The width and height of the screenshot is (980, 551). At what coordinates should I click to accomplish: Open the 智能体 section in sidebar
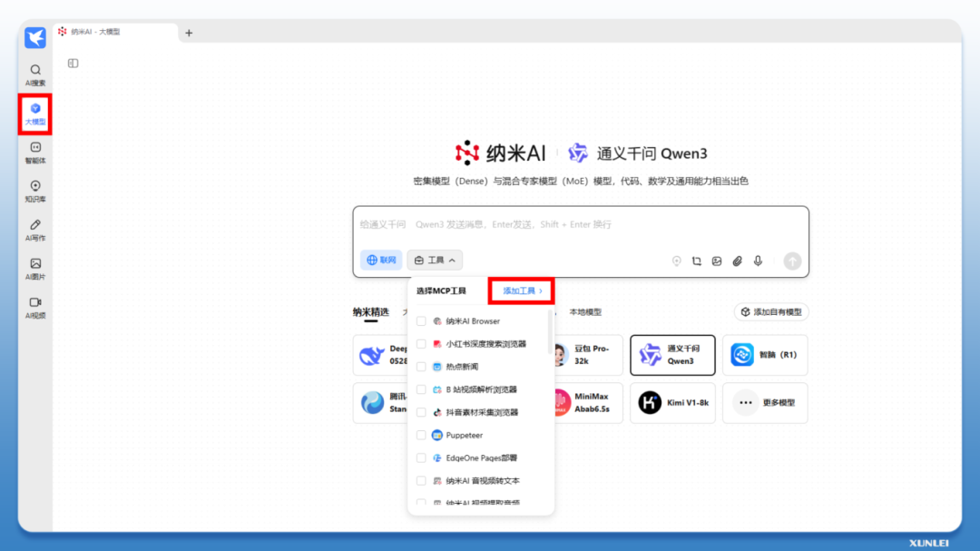coord(35,152)
